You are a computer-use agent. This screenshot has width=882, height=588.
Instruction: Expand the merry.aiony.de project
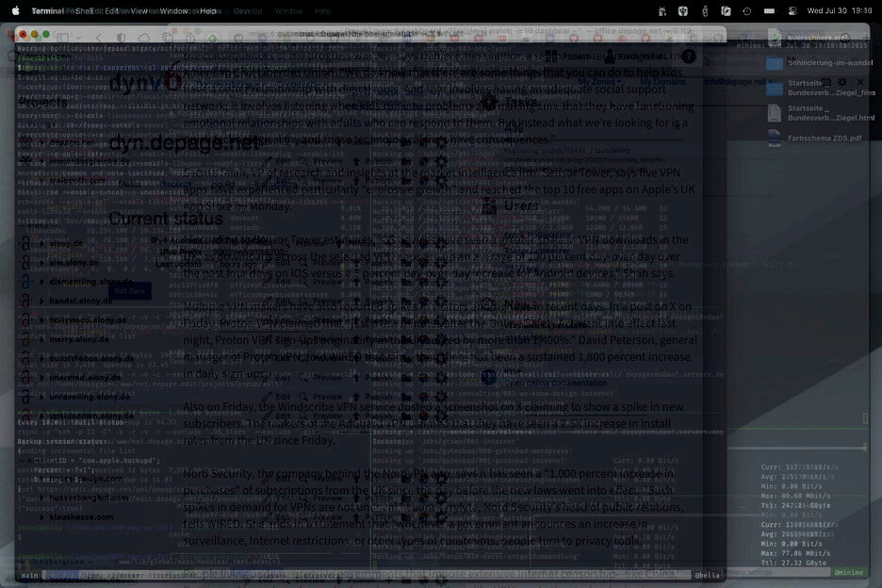click(42, 338)
